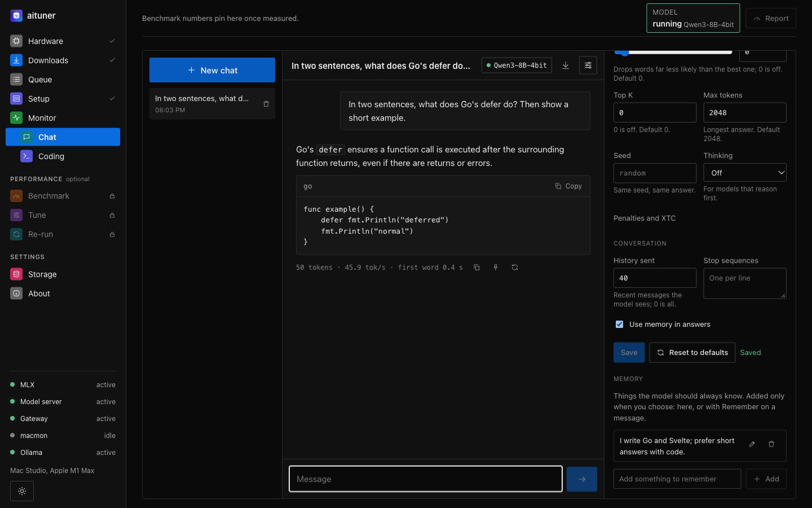Start a New chat
The width and height of the screenshot is (812, 508).
coord(212,70)
